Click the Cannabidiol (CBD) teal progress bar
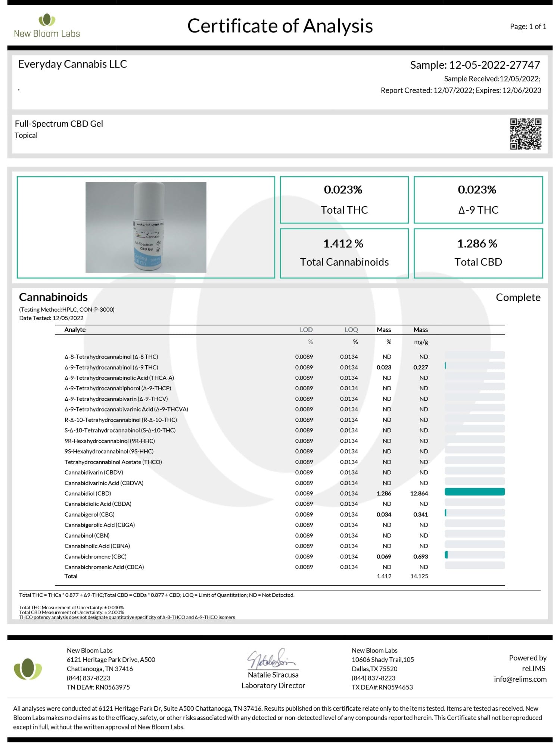The image size is (560, 750). (x=475, y=492)
